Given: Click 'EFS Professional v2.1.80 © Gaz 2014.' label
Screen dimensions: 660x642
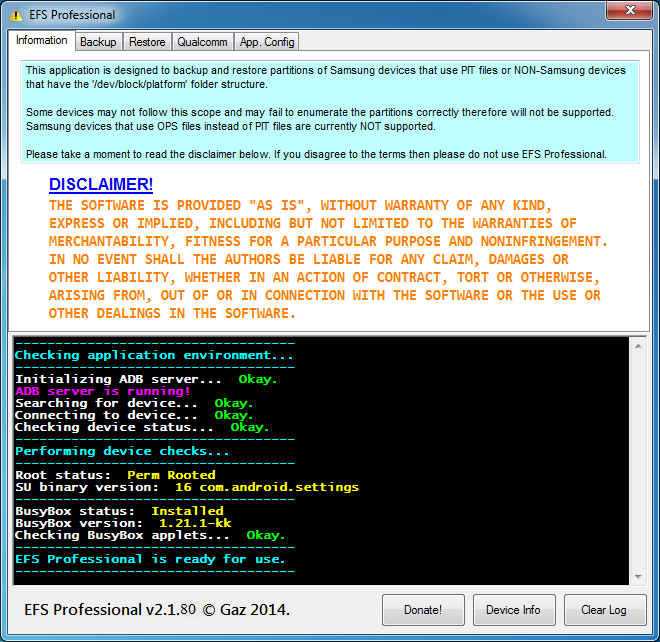Looking at the screenshot, I should pyautogui.click(x=157, y=610).
